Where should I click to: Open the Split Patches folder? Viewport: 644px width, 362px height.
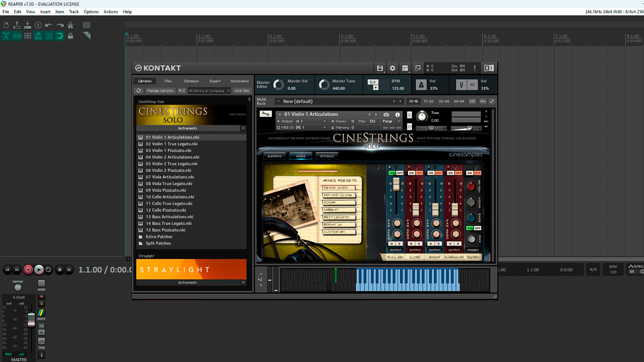pos(158,243)
